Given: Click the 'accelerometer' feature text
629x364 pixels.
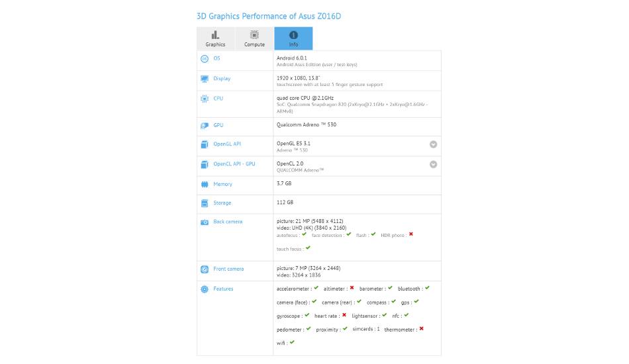Looking at the screenshot, I should (x=293, y=289).
